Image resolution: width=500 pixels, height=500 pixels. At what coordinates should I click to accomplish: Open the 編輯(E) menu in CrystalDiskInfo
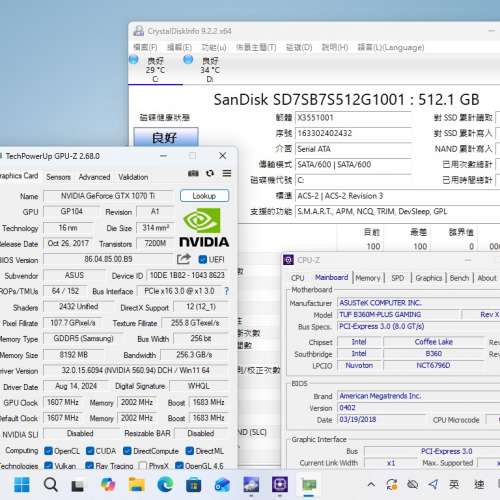point(179,47)
